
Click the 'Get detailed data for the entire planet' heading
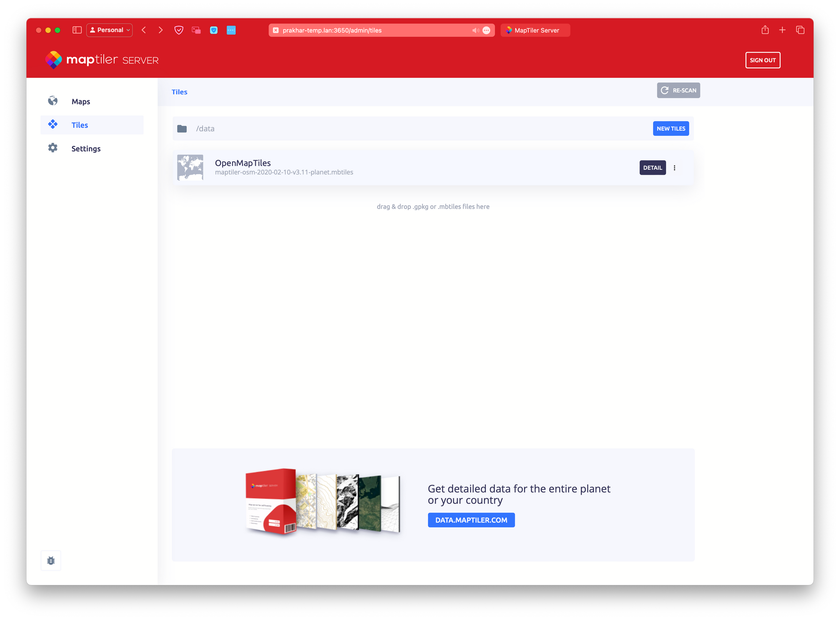(519, 494)
